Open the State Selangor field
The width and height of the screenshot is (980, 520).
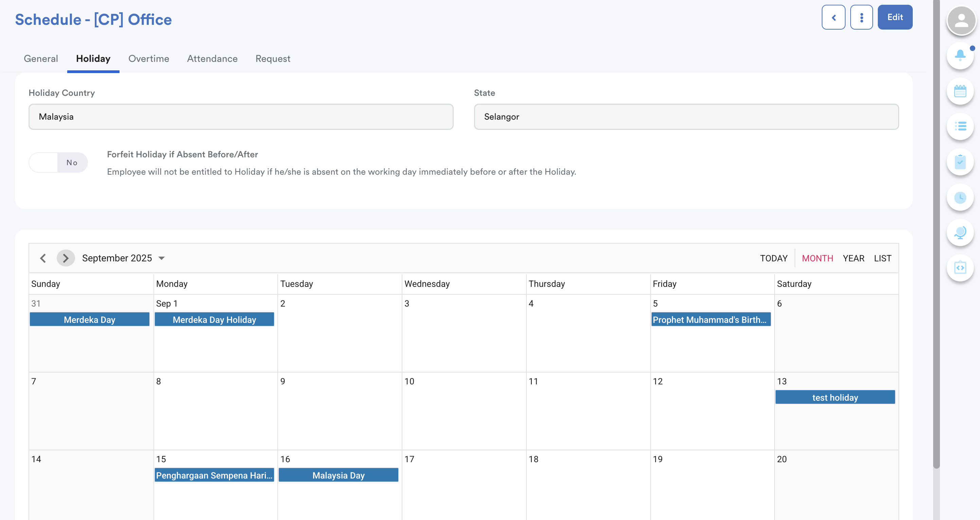point(686,117)
